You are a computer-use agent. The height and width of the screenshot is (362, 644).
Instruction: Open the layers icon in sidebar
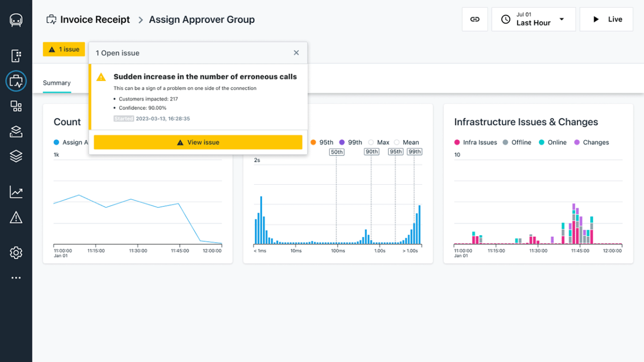16,156
